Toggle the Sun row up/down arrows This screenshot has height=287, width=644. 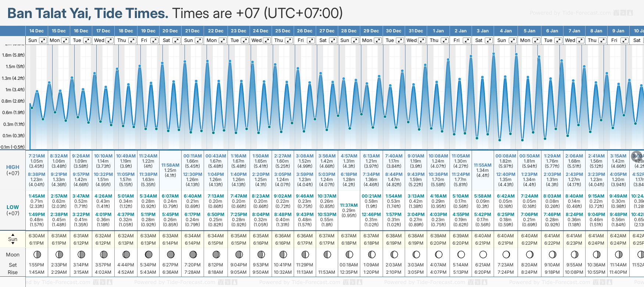(13, 239)
